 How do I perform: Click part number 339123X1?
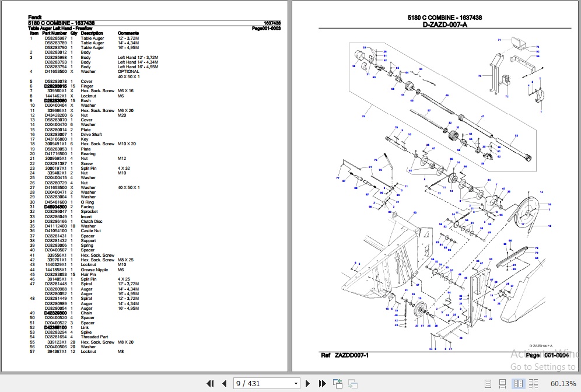click(57, 342)
